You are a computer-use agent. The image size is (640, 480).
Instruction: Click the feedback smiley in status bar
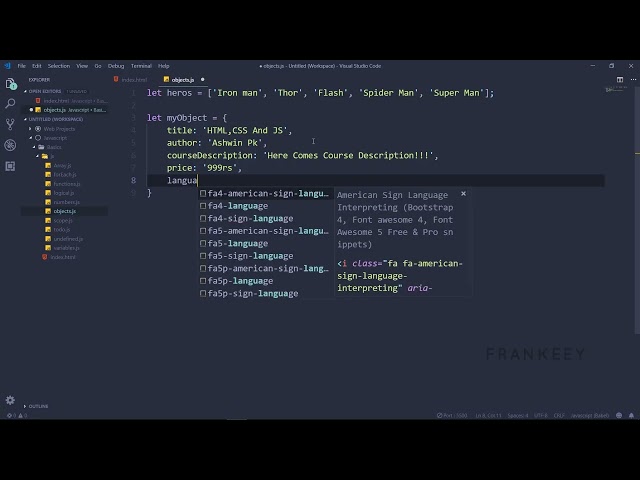click(x=619, y=416)
